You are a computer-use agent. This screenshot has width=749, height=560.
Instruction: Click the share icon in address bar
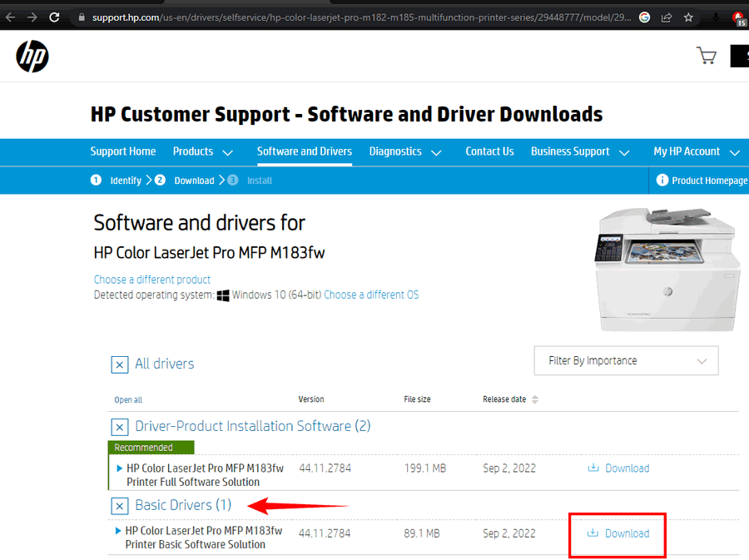click(667, 17)
